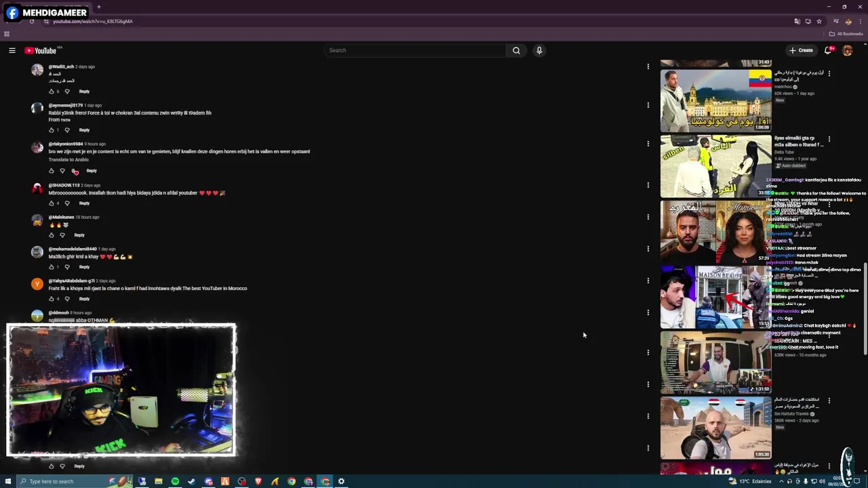The height and width of the screenshot is (488, 868).
Task: Dislike the comment by @riskyonion9584
Action: pyautogui.click(x=62, y=171)
